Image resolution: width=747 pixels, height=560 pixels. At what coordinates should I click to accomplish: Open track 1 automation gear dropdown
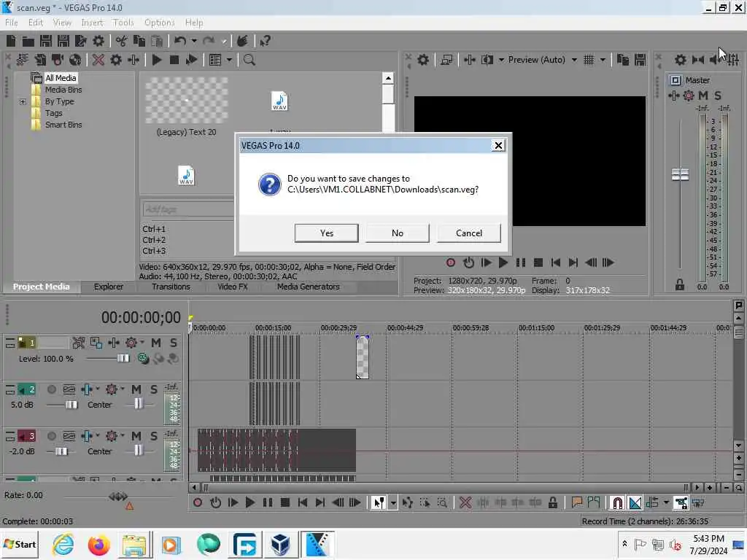coord(142,343)
